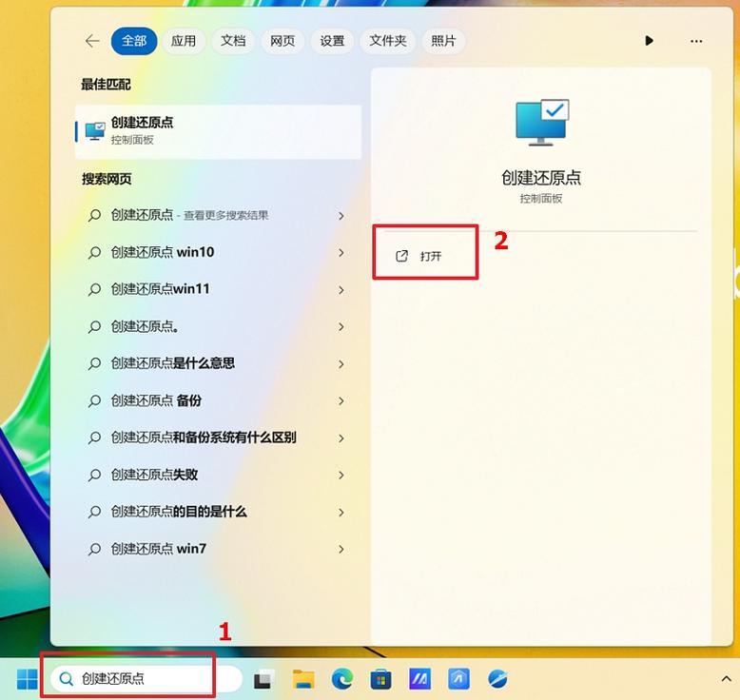The image size is (740, 700).
Task: Switch to the 文件夹 filter tab
Action: (x=387, y=41)
